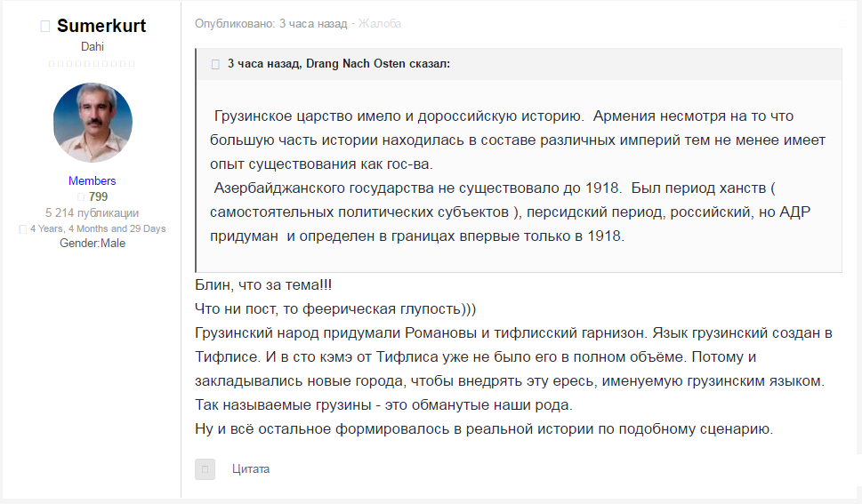Open the Опубликовано: 3 часа назад permalink
This screenshot has width=862, height=504.
[271, 24]
